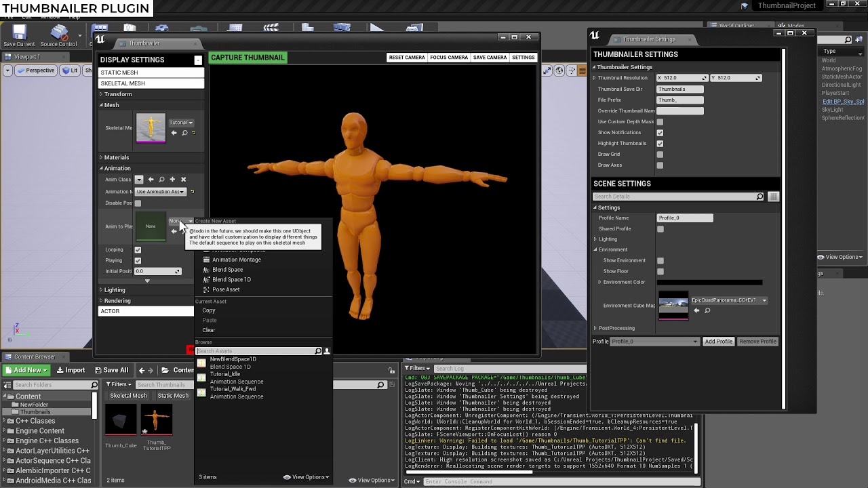The height and width of the screenshot is (488, 868).
Task: Clear Anim Class with X icon
Action: tap(183, 180)
